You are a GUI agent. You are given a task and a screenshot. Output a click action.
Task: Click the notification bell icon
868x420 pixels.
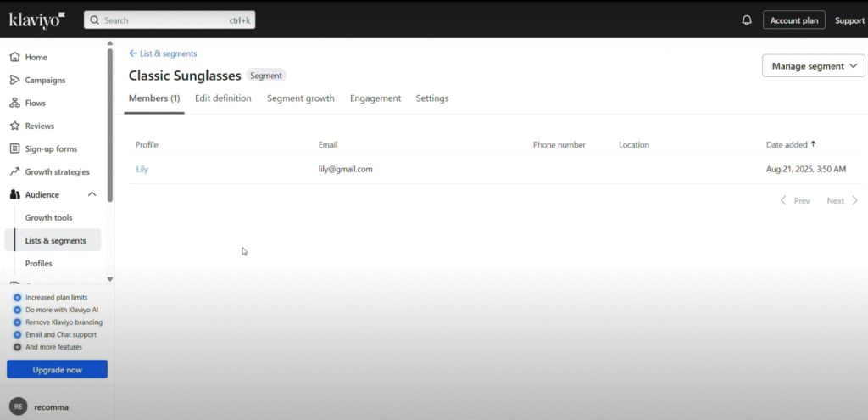pos(747,20)
